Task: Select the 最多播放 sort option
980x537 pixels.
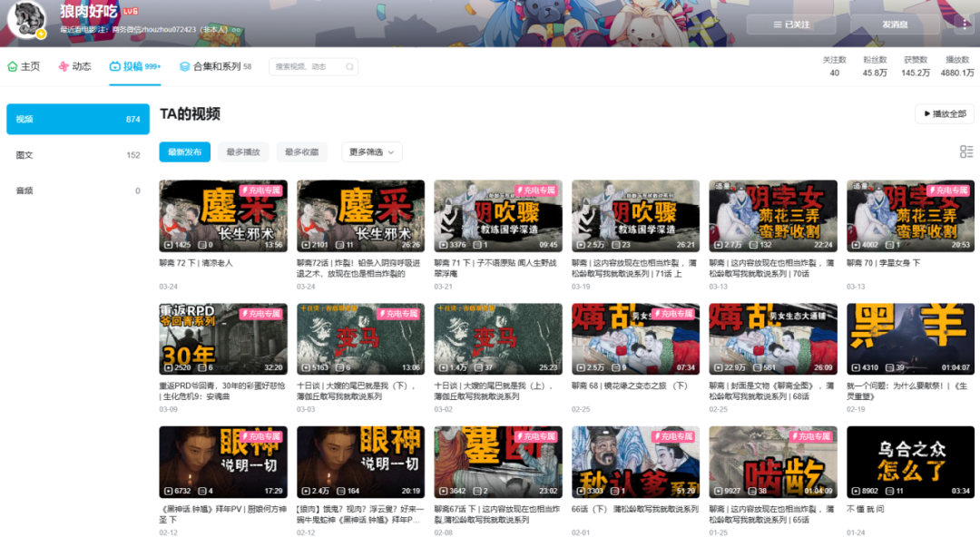Action: [243, 151]
